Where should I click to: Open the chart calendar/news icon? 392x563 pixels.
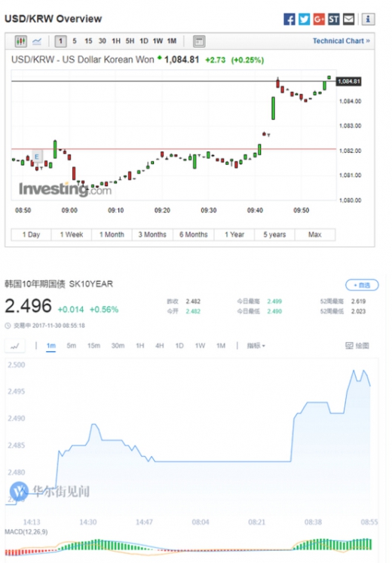[x=199, y=41]
